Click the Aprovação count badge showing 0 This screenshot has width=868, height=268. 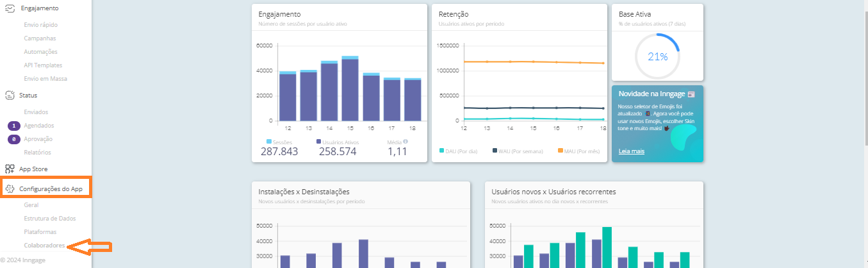coord(14,139)
